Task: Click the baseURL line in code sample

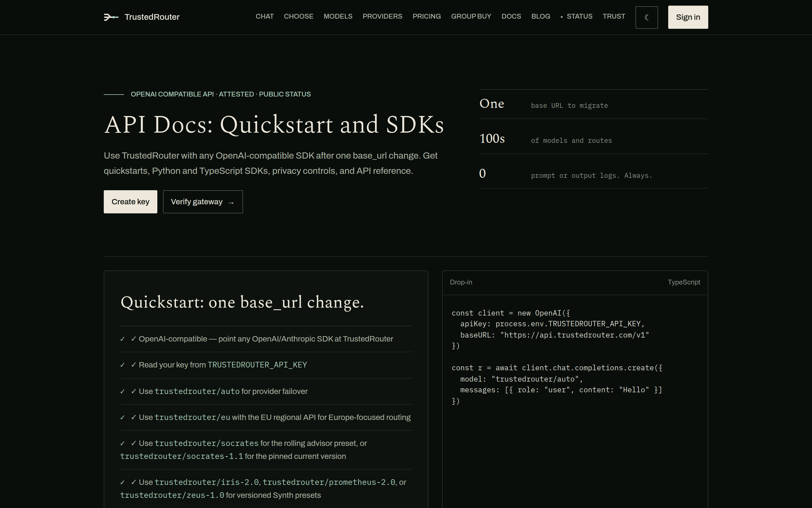Action: point(554,335)
